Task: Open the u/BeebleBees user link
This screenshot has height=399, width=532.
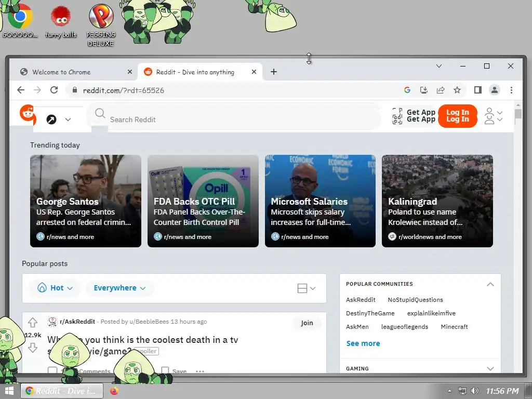Action: pos(149,322)
